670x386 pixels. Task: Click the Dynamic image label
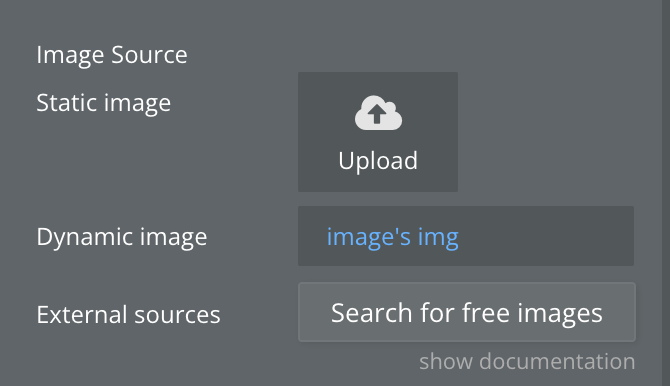121,237
